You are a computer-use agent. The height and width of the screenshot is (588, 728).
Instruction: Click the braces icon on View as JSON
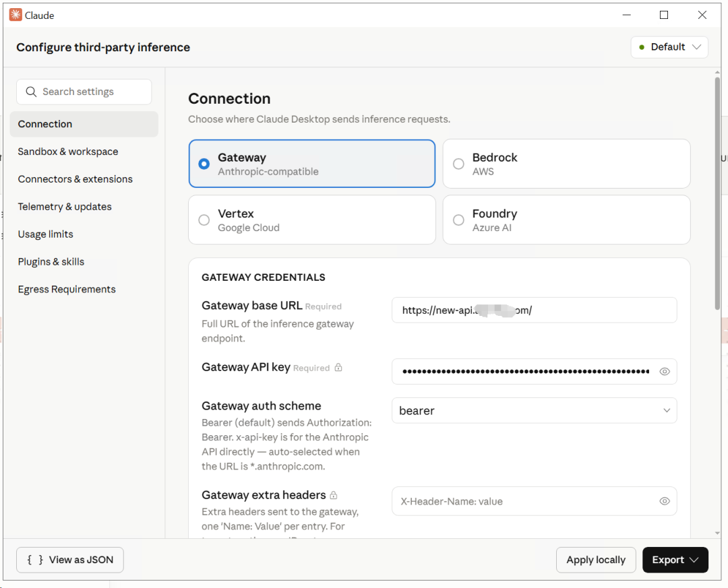pos(35,560)
